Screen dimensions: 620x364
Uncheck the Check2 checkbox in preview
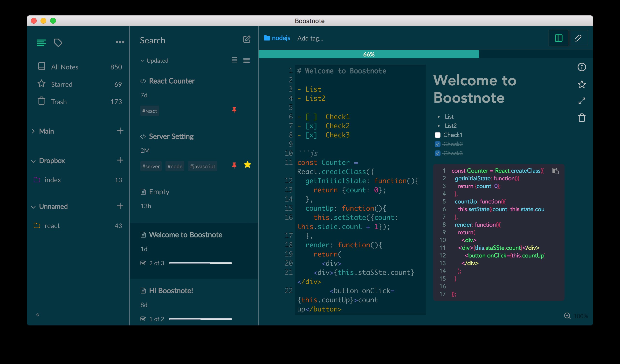437,144
